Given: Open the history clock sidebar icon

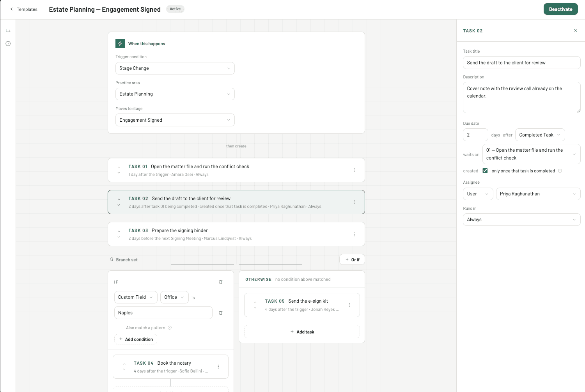Looking at the screenshot, I should (8, 44).
